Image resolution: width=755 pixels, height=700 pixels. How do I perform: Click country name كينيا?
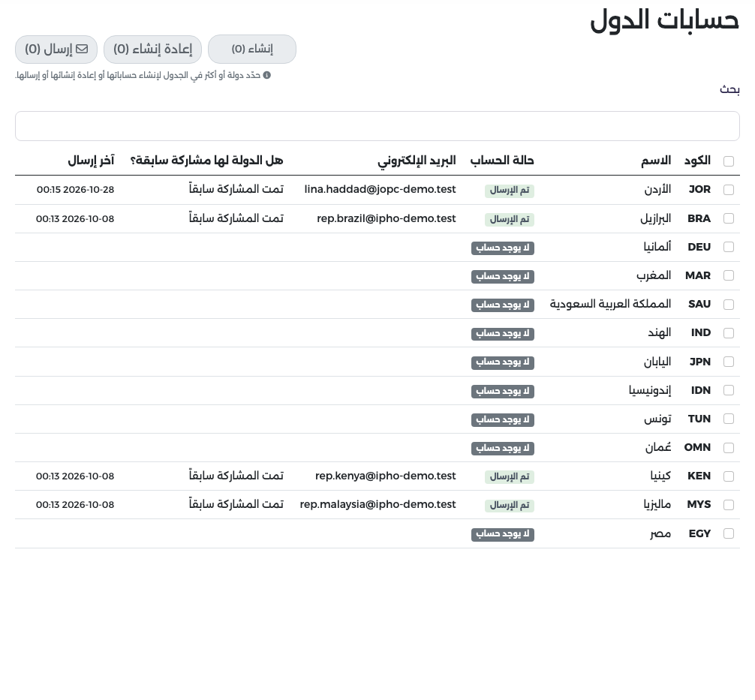pyautogui.click(x=660, y=476)
